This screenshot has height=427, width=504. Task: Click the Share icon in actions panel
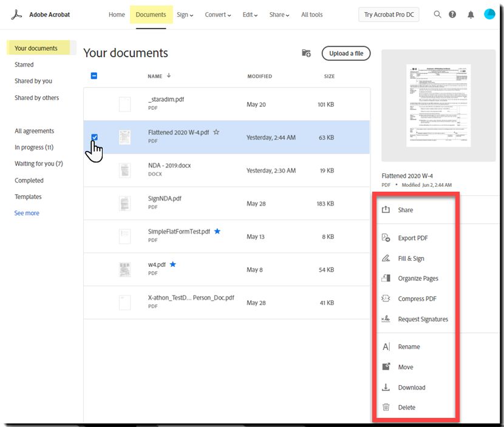click(386, 210)
